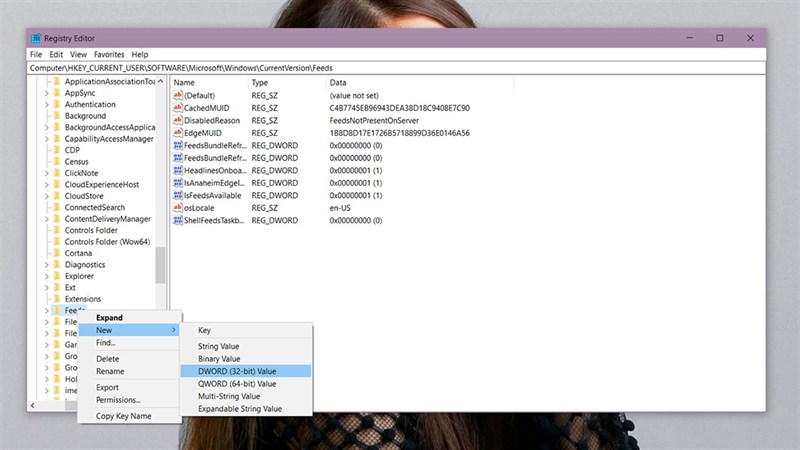The width and height of the screenshot is (800, 450).
Task: Choose Export in the context menu
Action: tap(130, 387)
